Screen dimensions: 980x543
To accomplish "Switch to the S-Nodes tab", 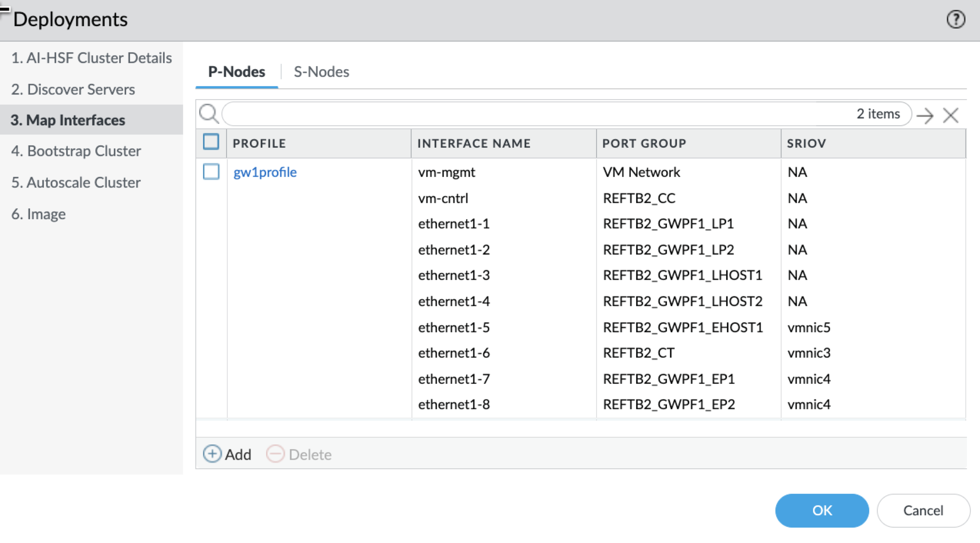I will click(321, 72).
